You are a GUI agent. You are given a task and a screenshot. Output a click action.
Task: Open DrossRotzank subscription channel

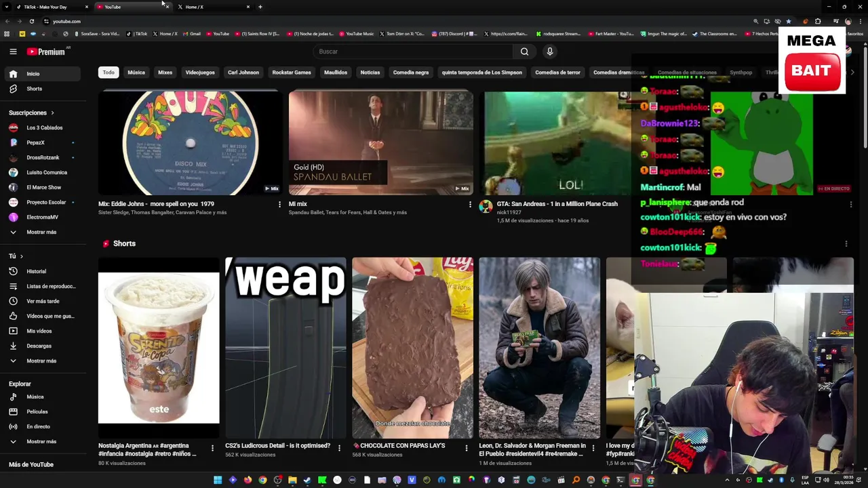[44, 157]
